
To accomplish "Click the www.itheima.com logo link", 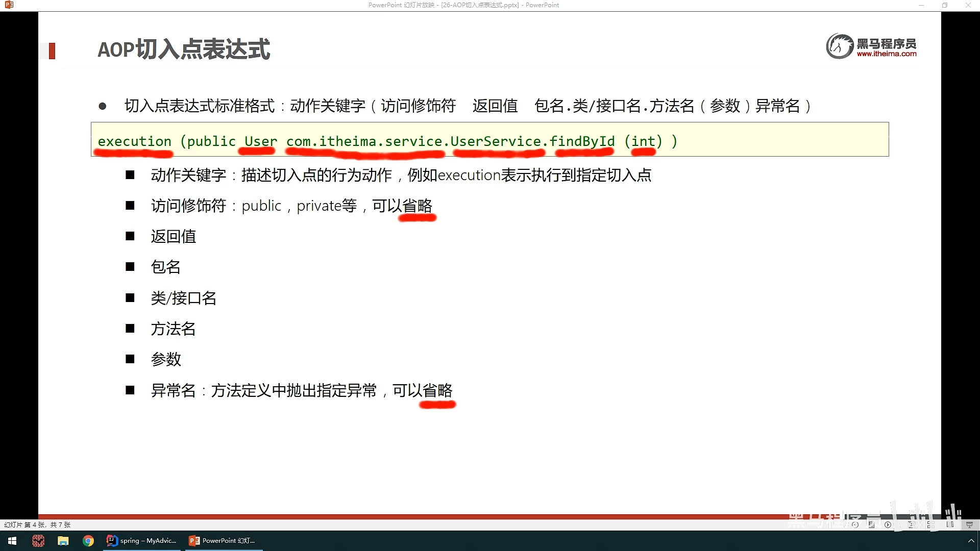I will pos(886,54).
